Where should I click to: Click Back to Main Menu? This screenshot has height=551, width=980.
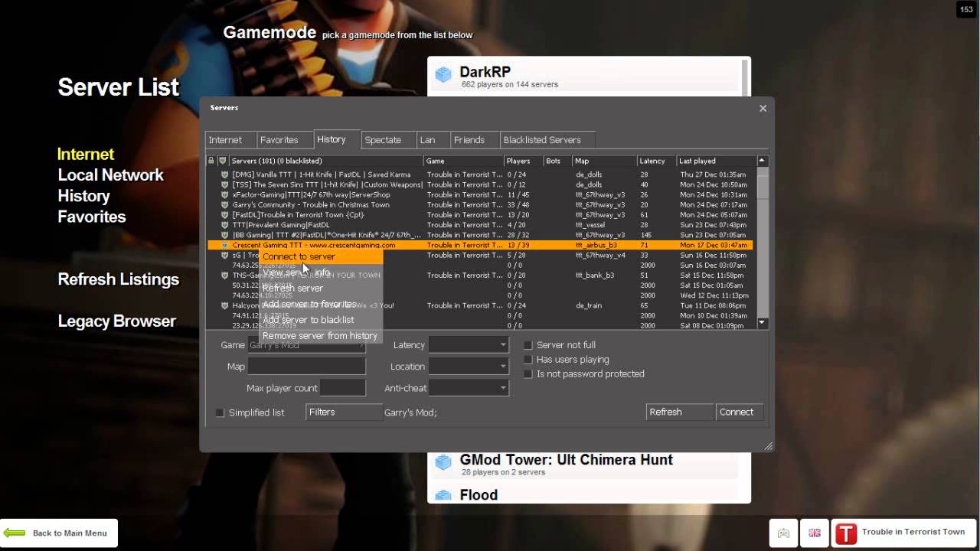[x=59, y=533]
